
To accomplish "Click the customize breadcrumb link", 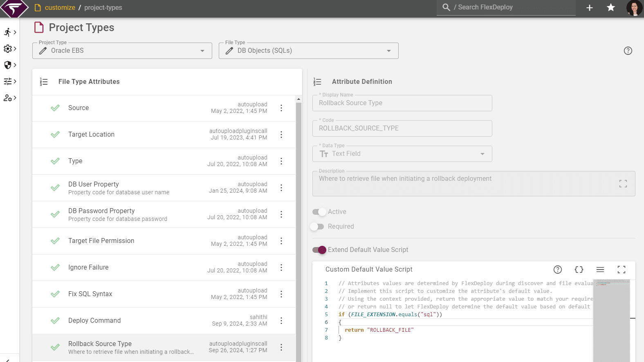I will (60, 7).
